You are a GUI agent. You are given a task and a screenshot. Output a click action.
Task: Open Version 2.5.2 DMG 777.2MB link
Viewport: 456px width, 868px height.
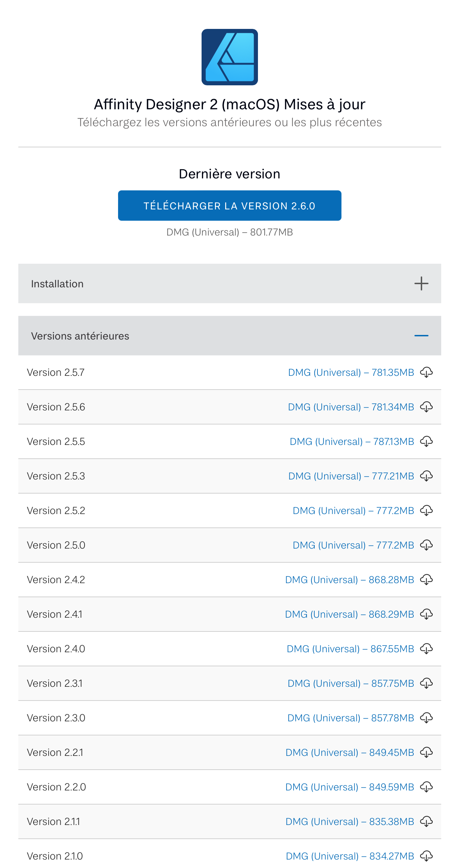click(x=353, y=511)
